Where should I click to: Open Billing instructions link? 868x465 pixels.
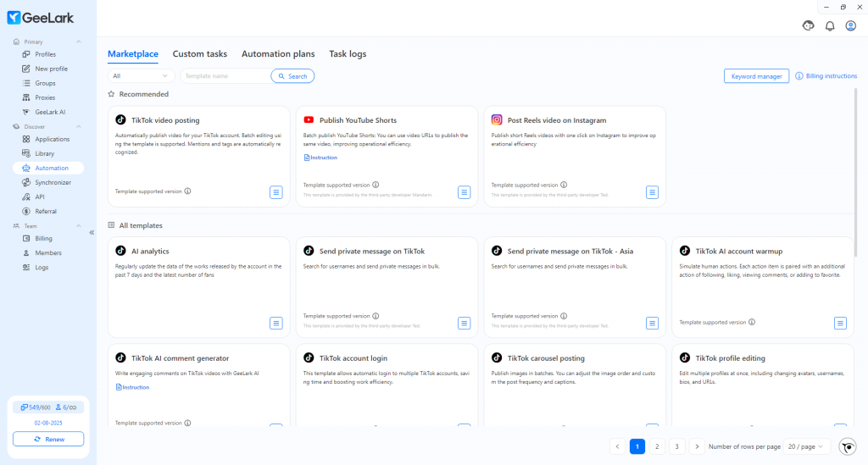(x=826, y=75)
